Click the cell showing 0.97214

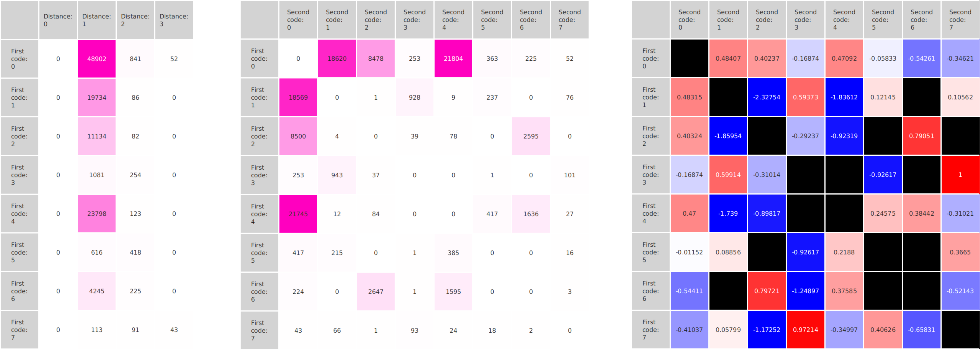(805, 330)
